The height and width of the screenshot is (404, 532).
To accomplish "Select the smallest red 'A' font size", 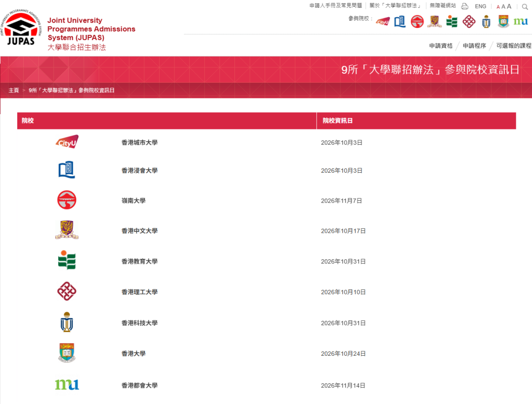I will (498, 7).
